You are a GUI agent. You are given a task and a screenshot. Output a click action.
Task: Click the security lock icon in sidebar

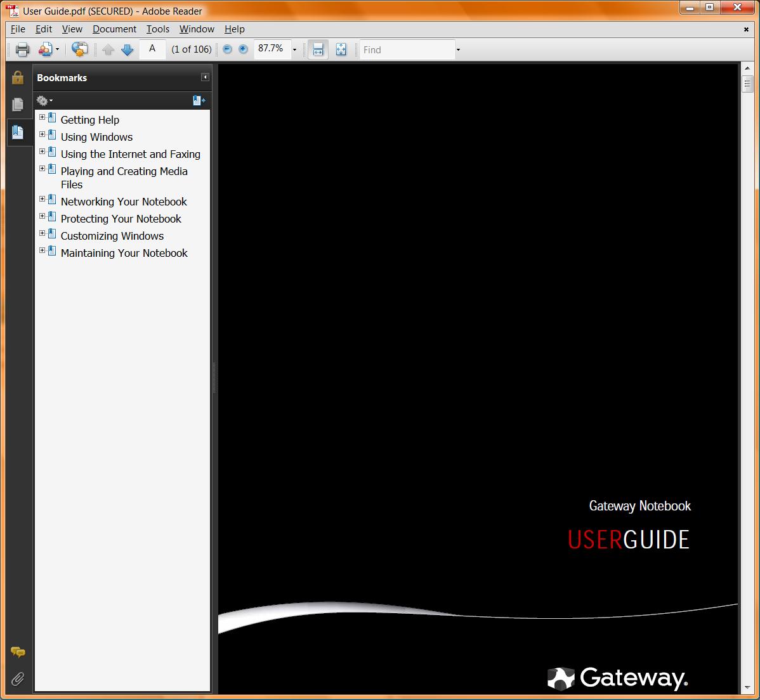coord(18,77)
